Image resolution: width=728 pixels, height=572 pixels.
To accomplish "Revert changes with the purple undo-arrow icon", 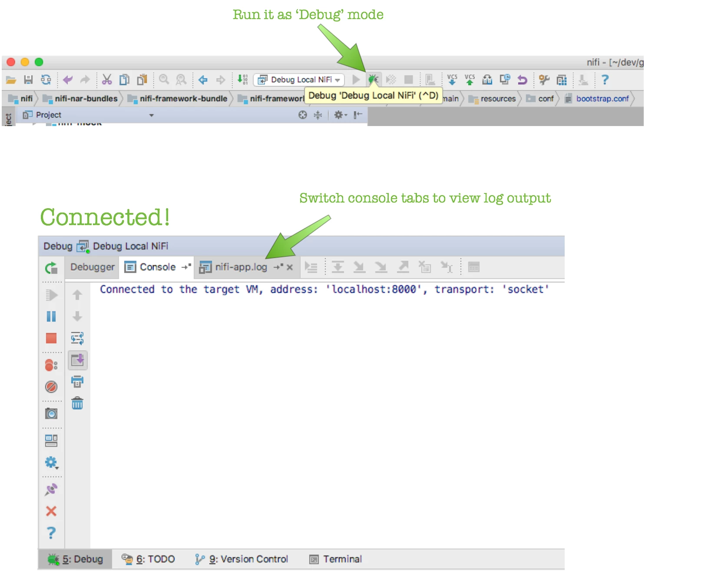I will click(522, 80).
